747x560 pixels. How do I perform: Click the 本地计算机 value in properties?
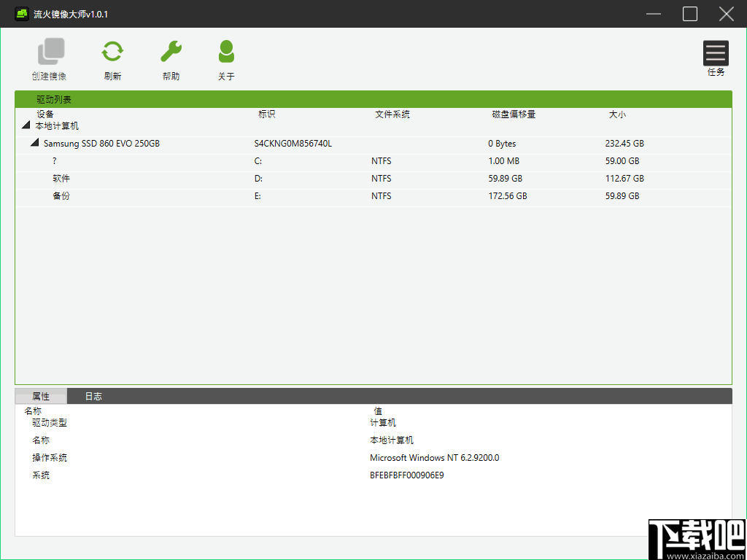point(392,440)
